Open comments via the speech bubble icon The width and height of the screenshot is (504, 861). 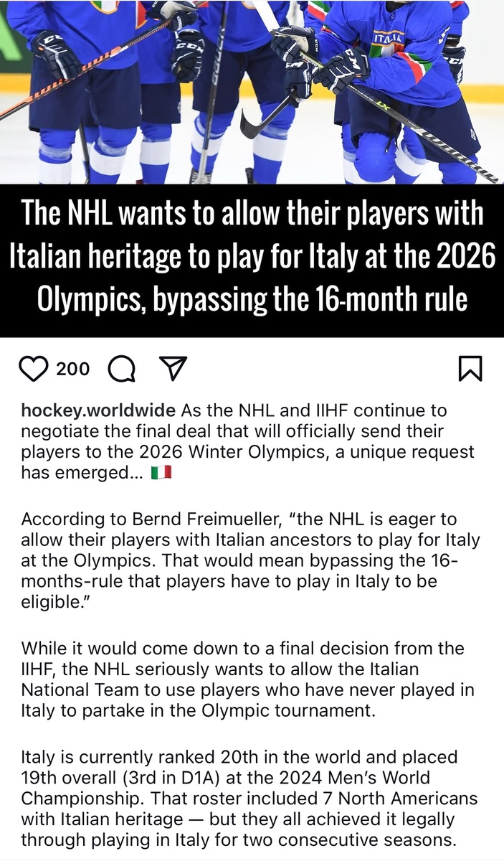(x=121, y=370)
